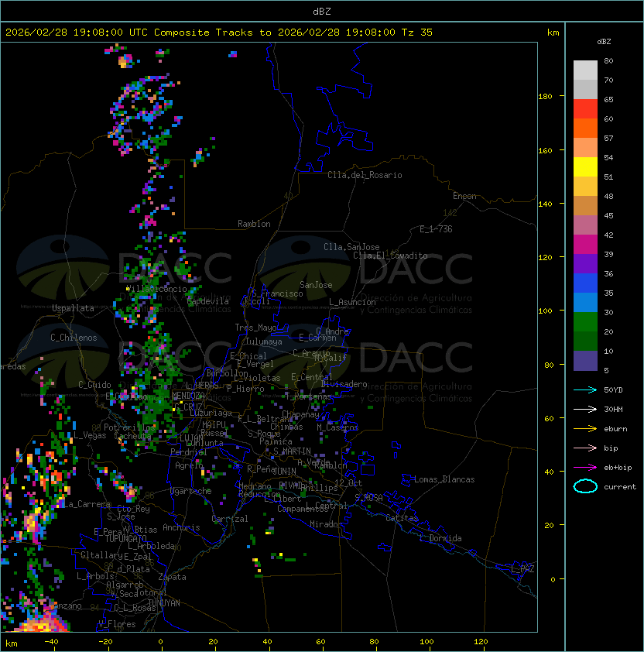Select the light blue 30-35 dBZ color band
Image resolution: width=644 pixels, height=652 pixels.
[585, 303]
